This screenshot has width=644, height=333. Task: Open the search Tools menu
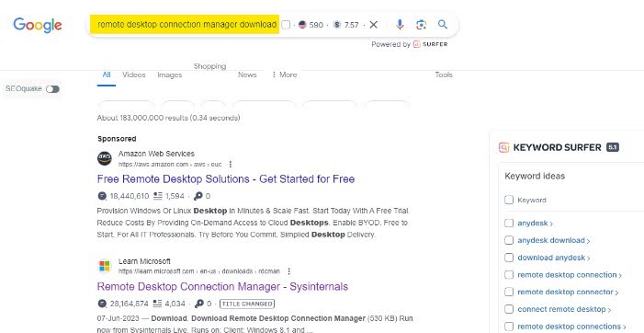tap(444, 75)
